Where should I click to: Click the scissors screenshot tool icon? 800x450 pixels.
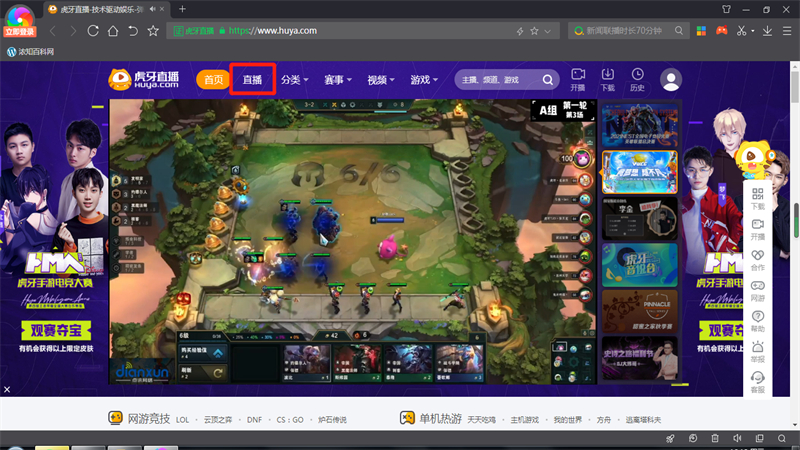click(x=741, y=31)
